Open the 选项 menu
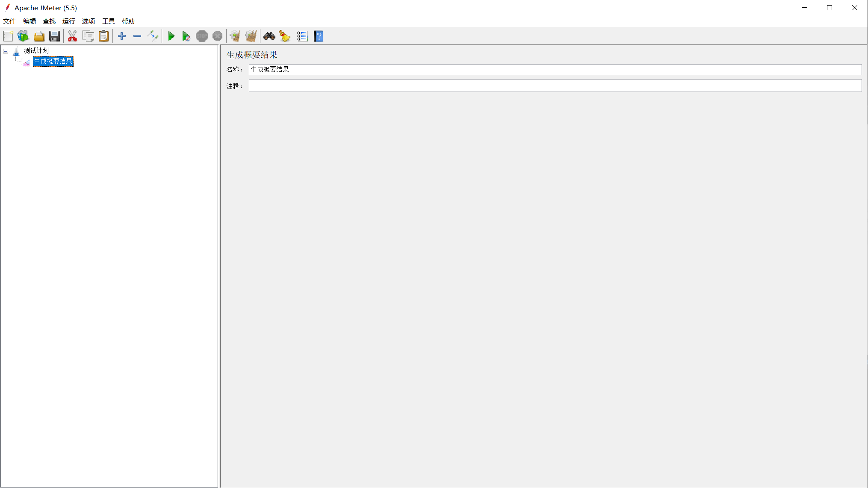The image size is (868, 488). click(89, 21)
